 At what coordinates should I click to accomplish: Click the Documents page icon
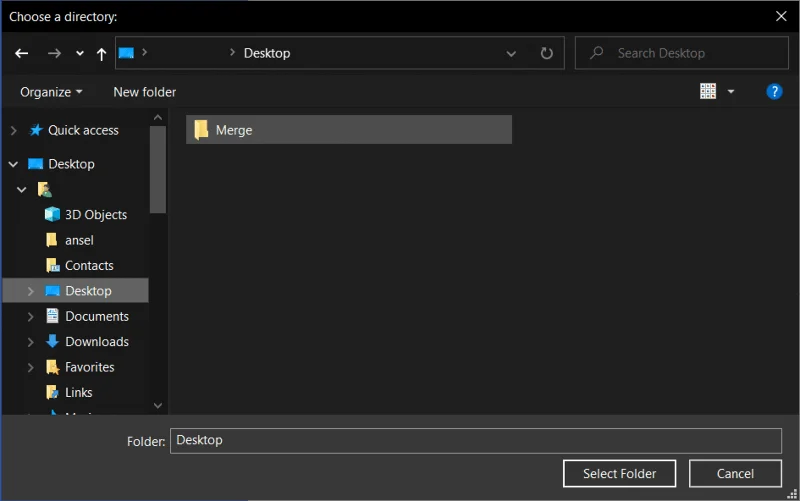pyautogui.click(x=52, y=316)
